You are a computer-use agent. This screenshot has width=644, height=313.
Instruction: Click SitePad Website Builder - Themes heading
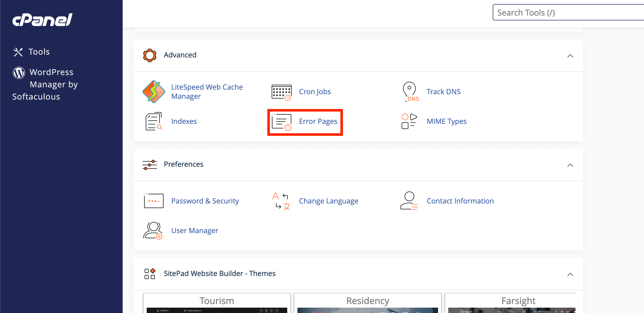(220, 273)
